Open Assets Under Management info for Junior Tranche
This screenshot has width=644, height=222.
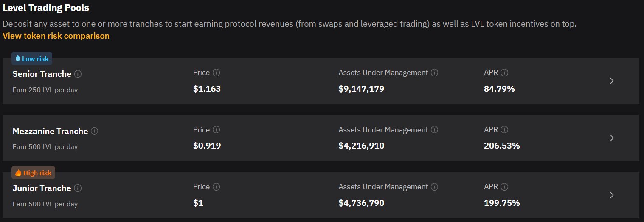tap(434, 187)
